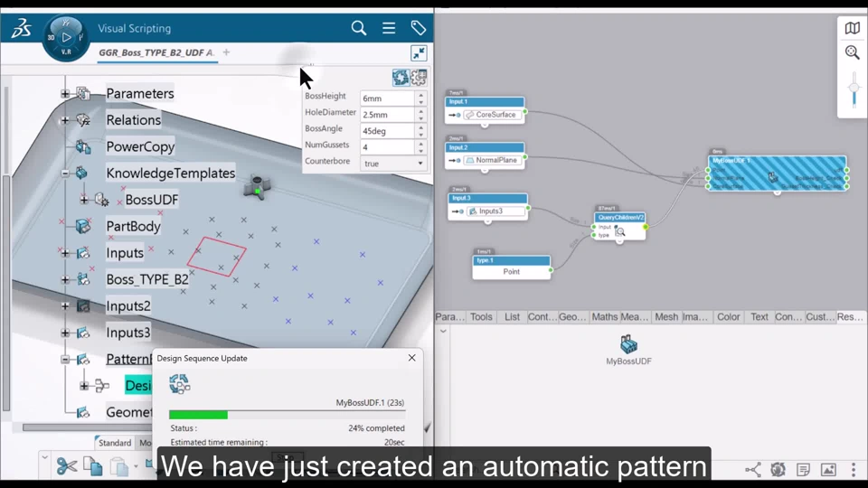
Task: Open the Tools palette tab
Action: pos(481,316)
